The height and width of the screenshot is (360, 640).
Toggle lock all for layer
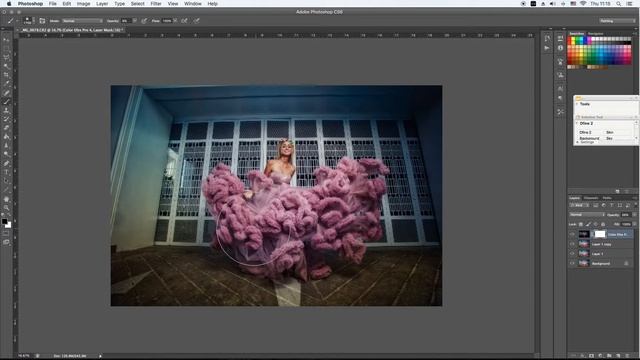pos(603,224)
